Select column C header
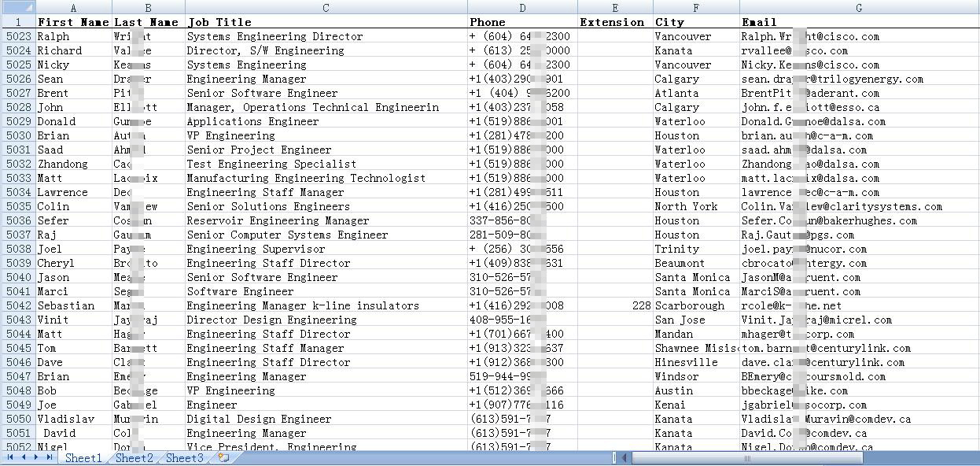980x466 pixels. coord(326,8)
